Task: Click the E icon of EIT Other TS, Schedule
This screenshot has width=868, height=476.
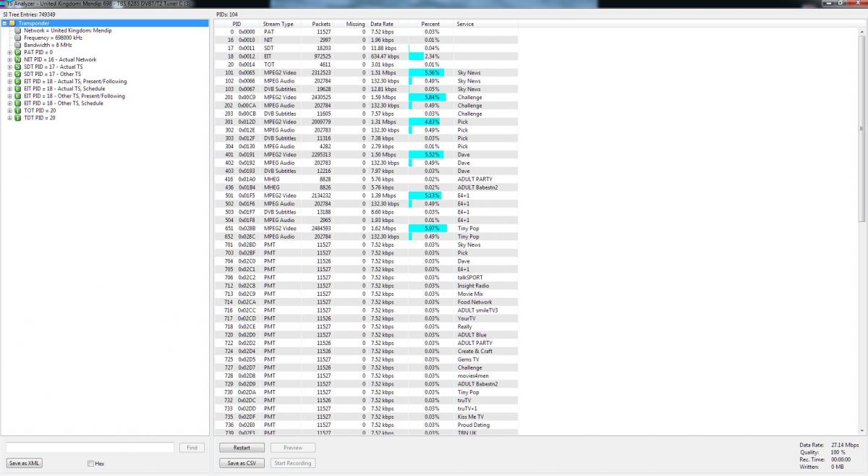Action: click(18, 103)
